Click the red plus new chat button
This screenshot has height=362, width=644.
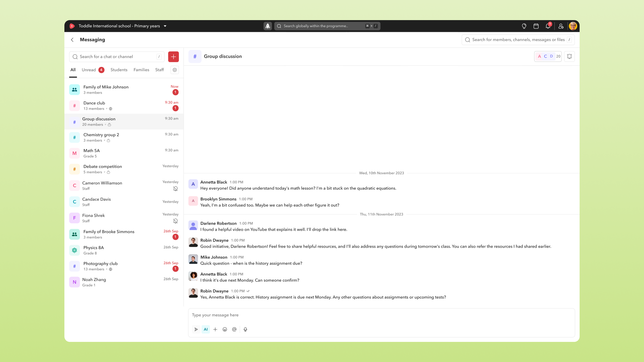173,57
